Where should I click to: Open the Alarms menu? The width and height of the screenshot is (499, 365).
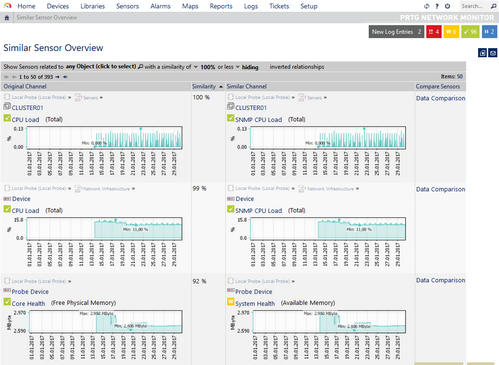click(160, 6)
